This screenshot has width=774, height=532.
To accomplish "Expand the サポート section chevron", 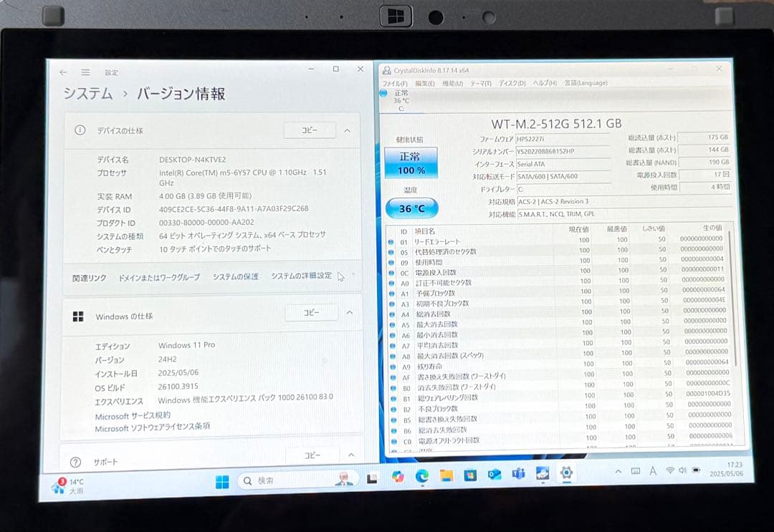I will 350,455.
